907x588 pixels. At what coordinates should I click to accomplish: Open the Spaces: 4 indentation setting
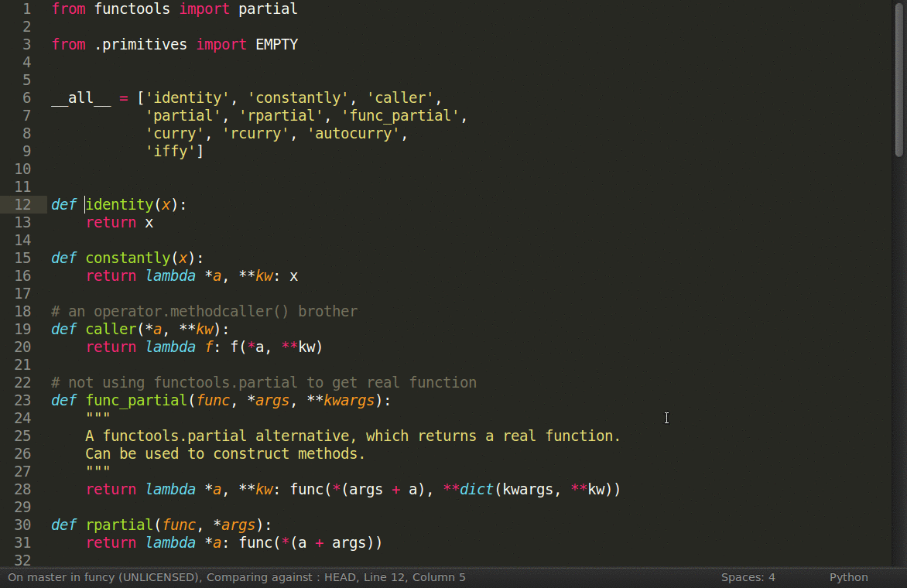coord(748,577)
